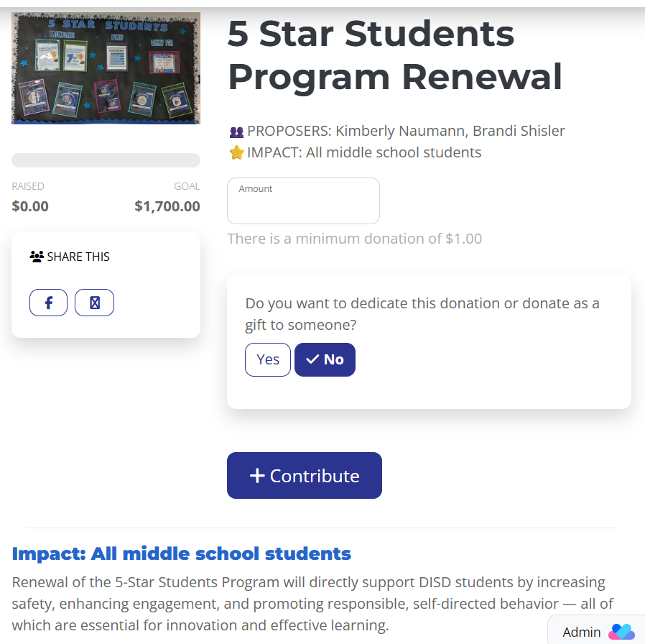Click the checkmark icon on No
The width and height of the screenshot is (645, 644).
(312, 360)
